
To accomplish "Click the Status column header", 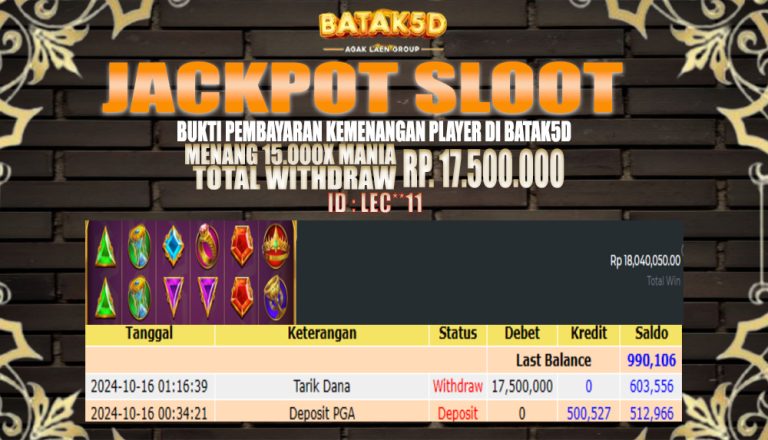I will 457,333.
